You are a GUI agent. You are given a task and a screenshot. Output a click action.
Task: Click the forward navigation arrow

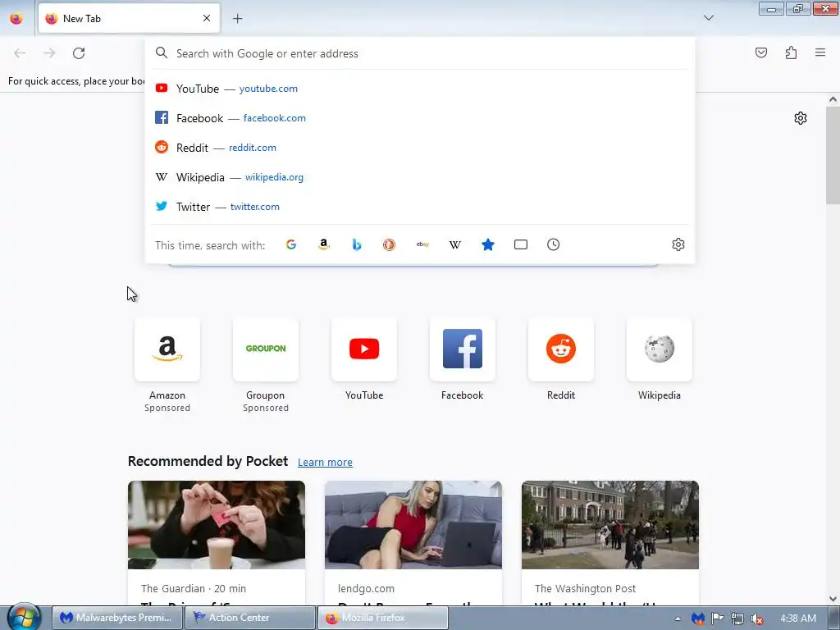tap(49, 53)
